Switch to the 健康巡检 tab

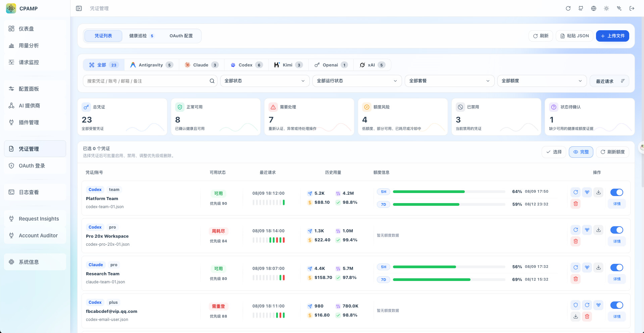(141, 36)
